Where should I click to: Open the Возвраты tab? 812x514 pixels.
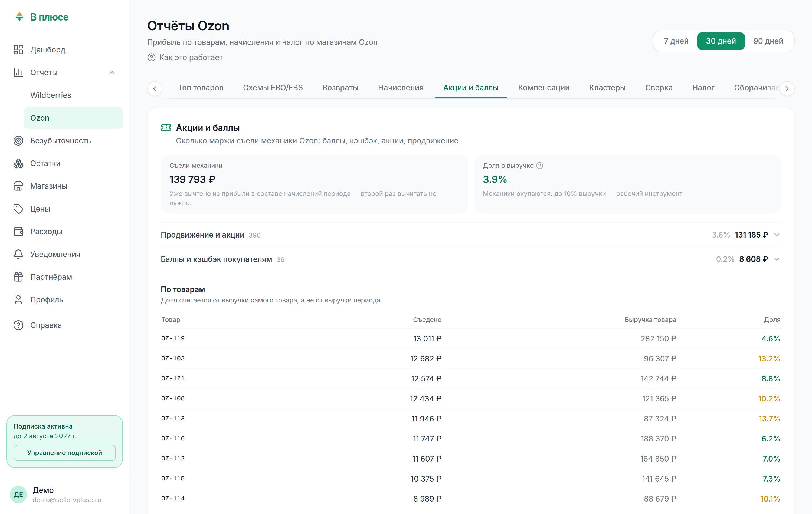[340, 88]
